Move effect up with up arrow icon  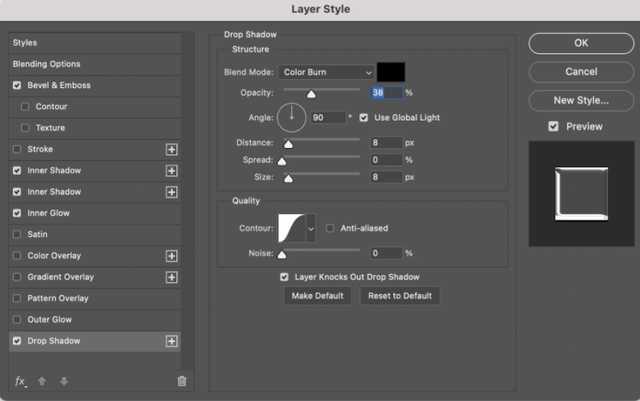click(42, 381)
